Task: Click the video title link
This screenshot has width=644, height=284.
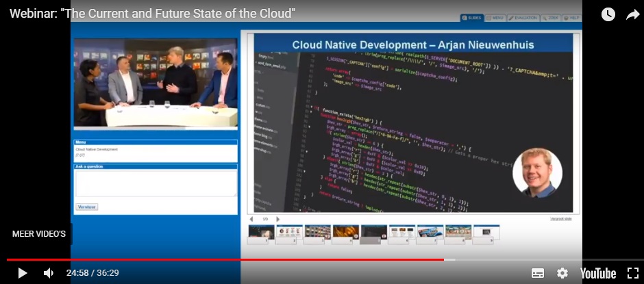Action: click(152, 14)
